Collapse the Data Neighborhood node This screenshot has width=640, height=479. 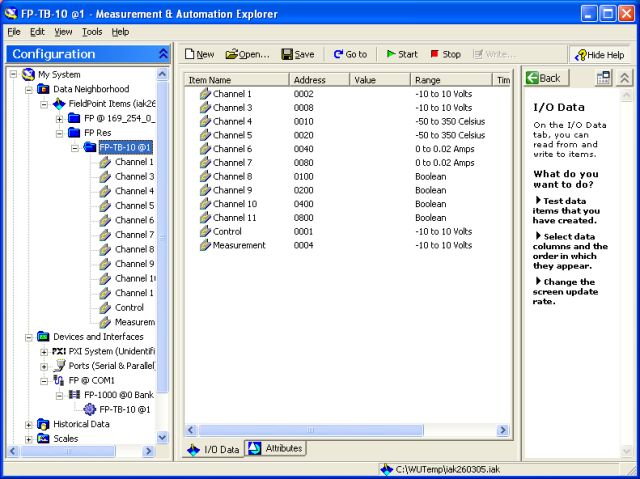pyautogui.click(x=29, y=89)
